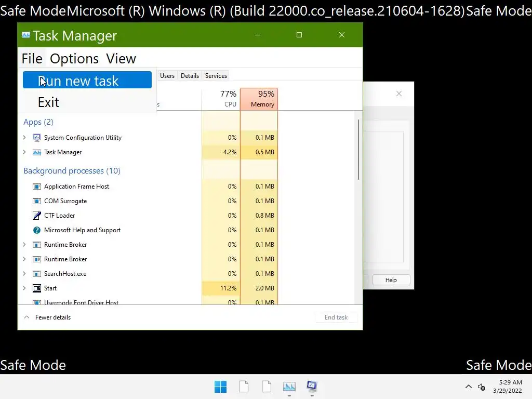532x399 pixels.
Task: Expand the first Runtime Broker row
Action: point(24,244)
